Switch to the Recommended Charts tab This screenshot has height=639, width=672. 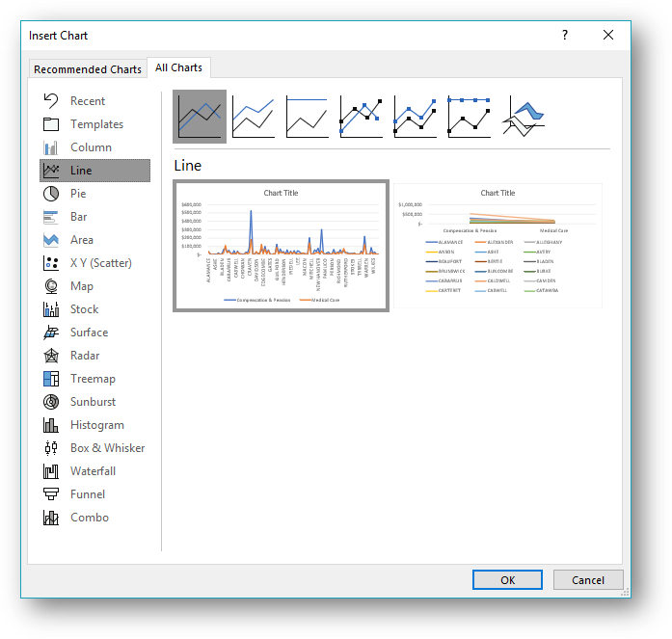[88, 69]
